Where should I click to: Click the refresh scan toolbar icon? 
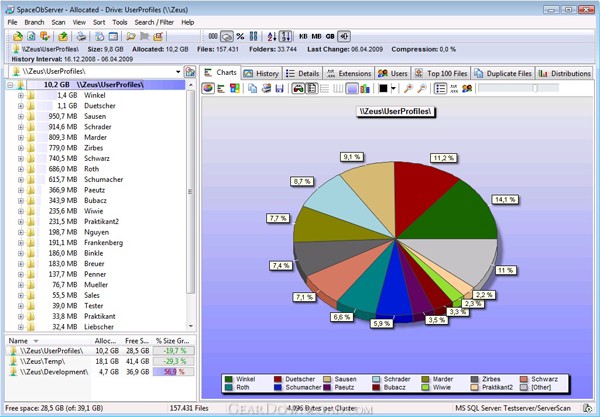point(31,37)
